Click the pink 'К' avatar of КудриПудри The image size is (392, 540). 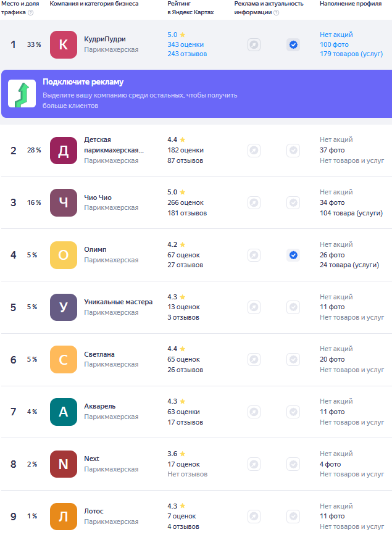(63, 44)
